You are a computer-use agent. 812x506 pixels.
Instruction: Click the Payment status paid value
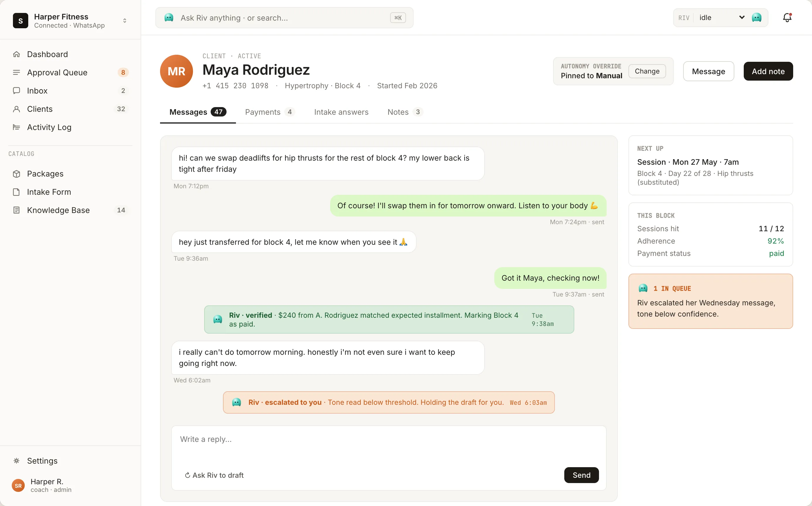[x=776, y=253]
